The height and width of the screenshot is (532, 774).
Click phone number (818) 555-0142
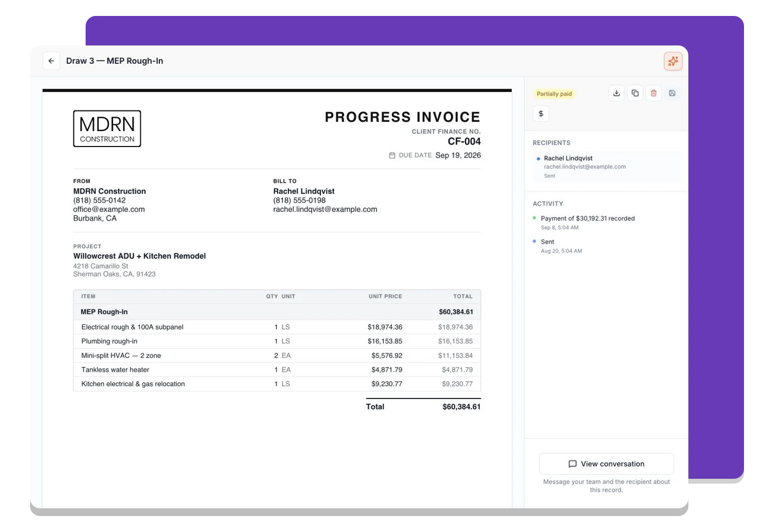[99, 200]
